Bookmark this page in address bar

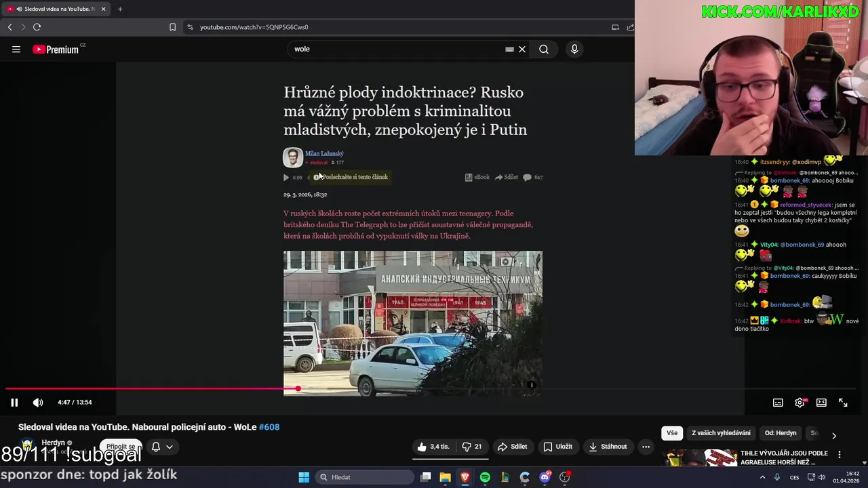(172, 27)
